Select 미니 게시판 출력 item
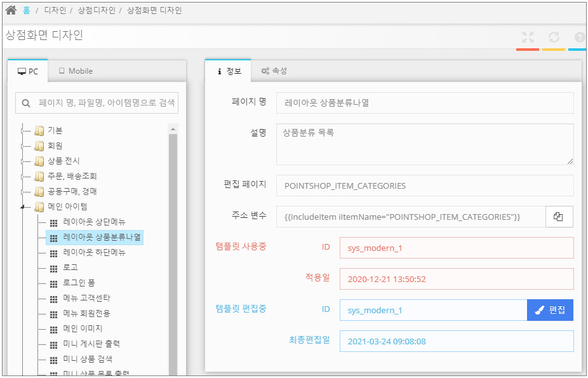Image resolution: width=588 pixels, height=378 pixels. [x=91, y=344]
